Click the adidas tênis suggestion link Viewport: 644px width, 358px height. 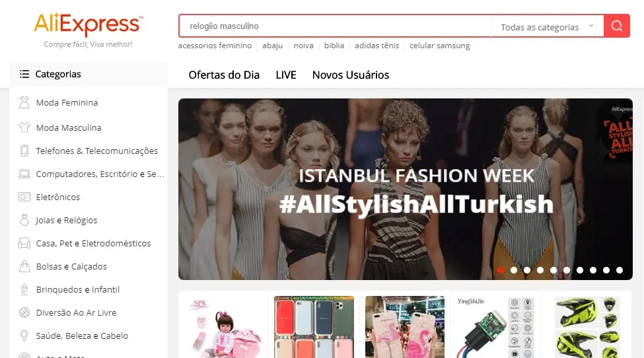point(376,46)
